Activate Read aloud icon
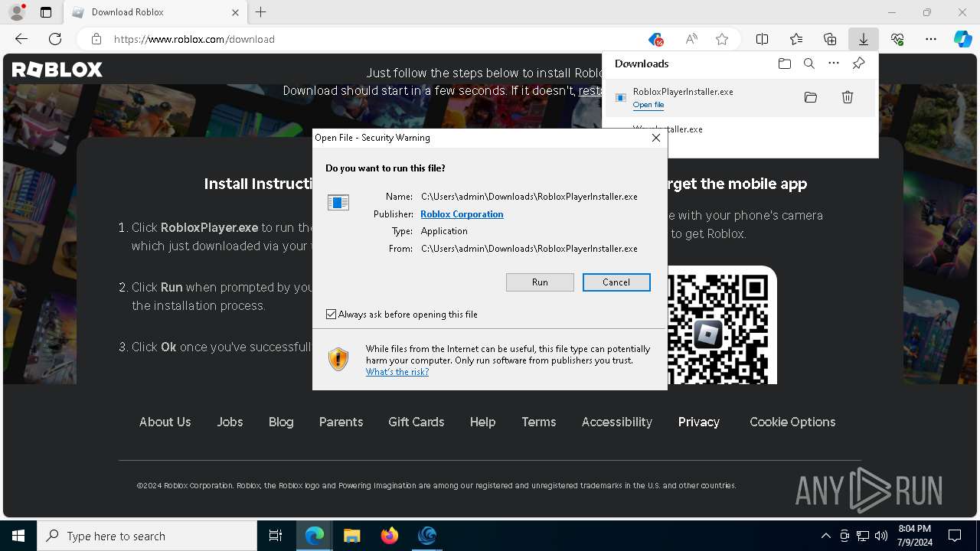The width and height of the screenshot is (980, 551). (x=691, y=39)
